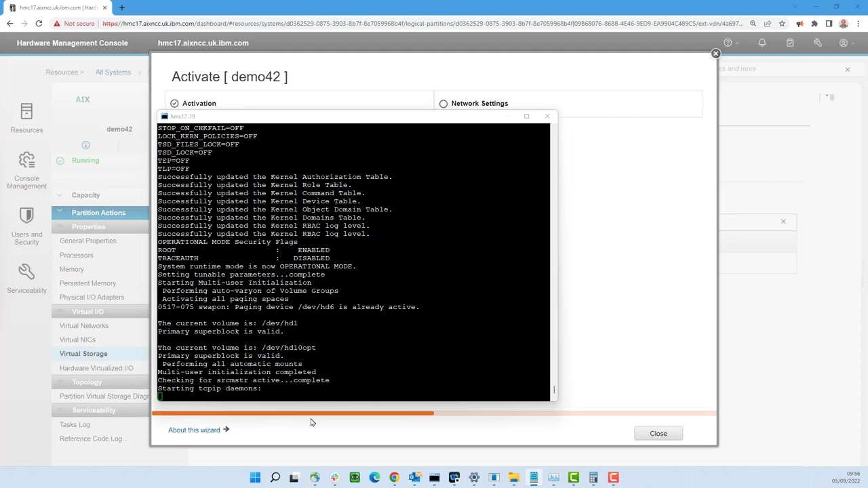Open the About this wizard link
Image resolution: width=868 pixels, height=488 pixels.
tap(199, 430)
